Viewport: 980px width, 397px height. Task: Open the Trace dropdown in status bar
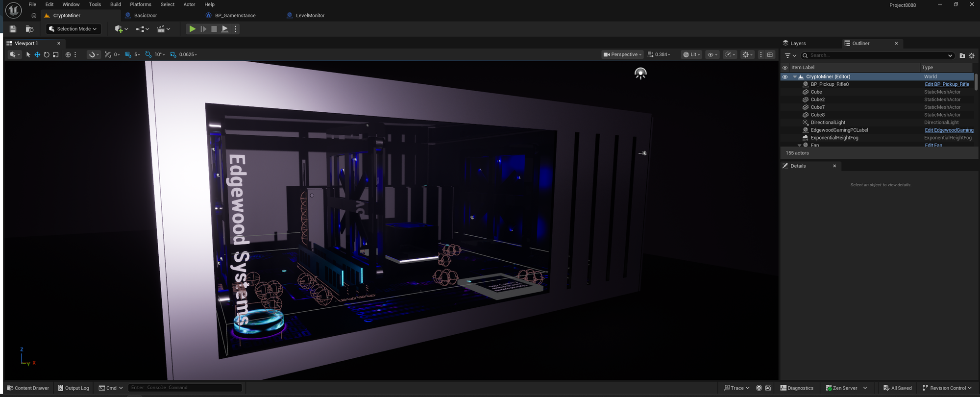[736, 388]
